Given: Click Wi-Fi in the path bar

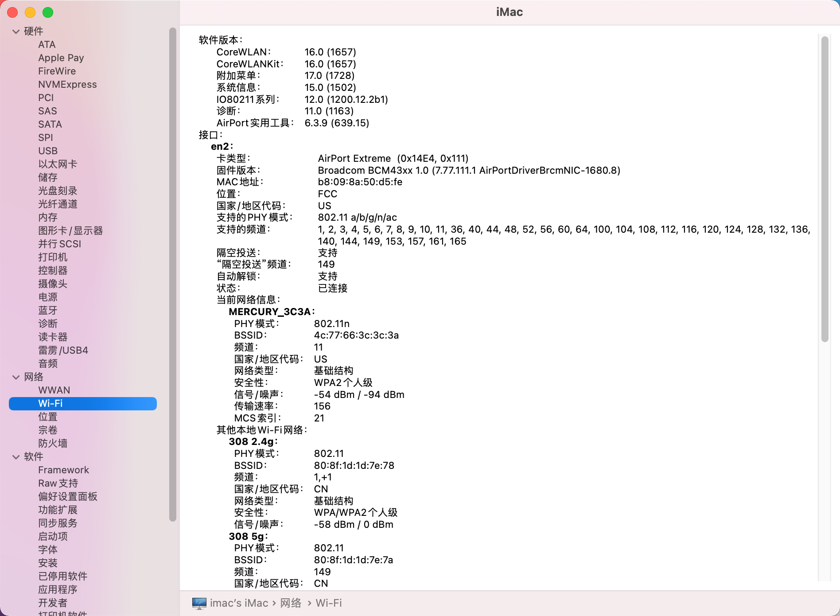Looking at the screenshot, I should coord(329,603).
